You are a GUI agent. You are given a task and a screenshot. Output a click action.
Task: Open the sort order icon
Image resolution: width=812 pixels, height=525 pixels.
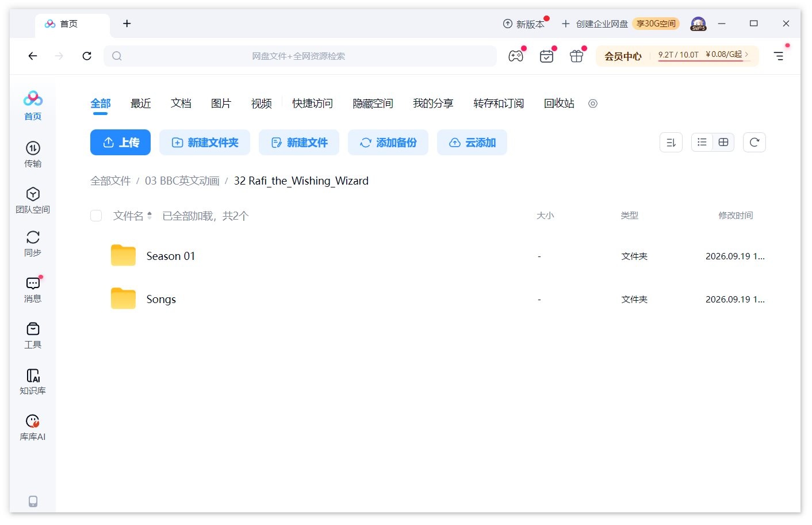[671, 143]
